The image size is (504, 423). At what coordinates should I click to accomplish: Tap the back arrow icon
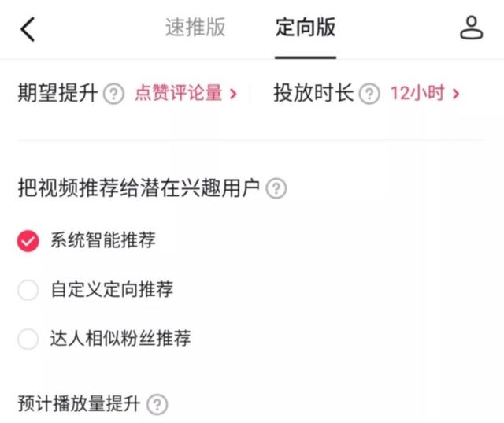[x=28, y=29]
